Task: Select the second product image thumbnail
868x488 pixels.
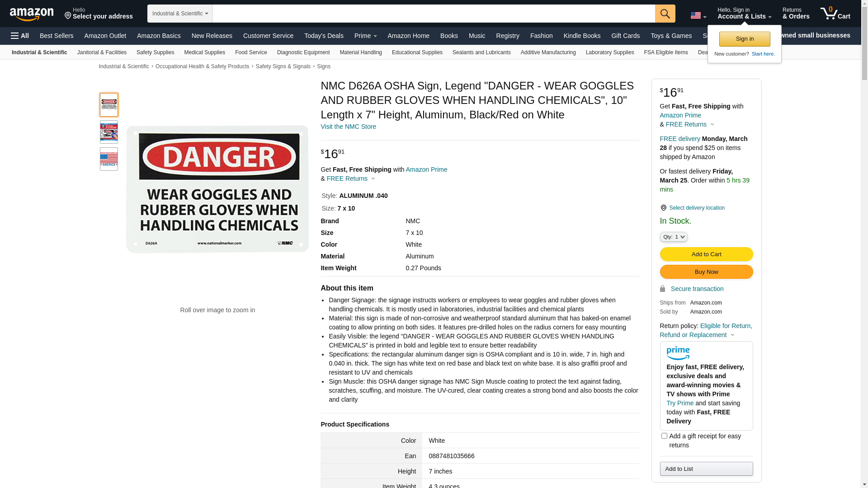Action: (109, 132)
